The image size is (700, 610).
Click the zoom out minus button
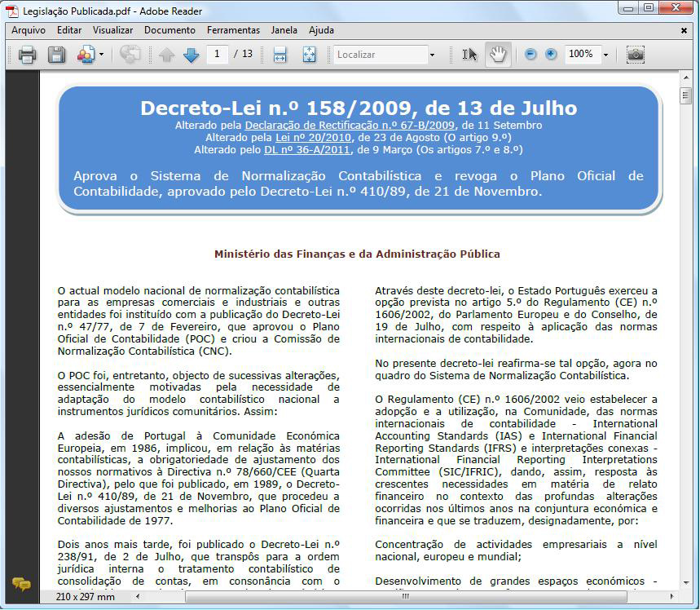pos(531,55)
